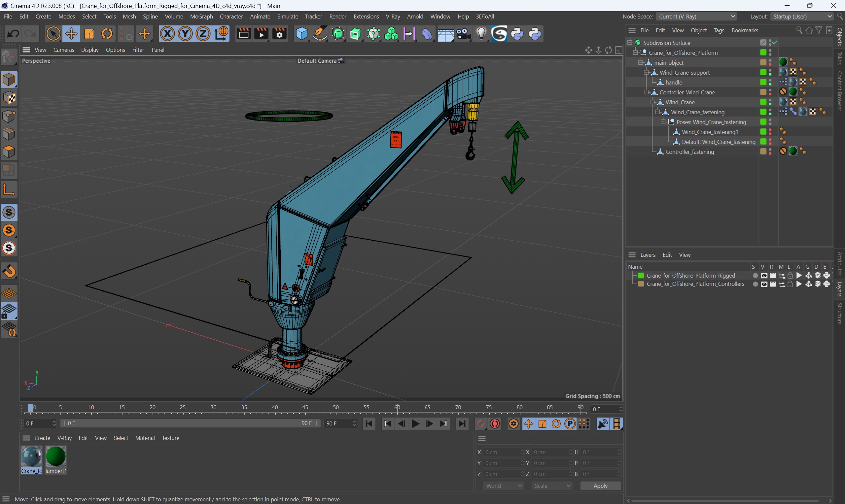Click the X position input field
845x504 pixels.
click(x=504, y=452)
